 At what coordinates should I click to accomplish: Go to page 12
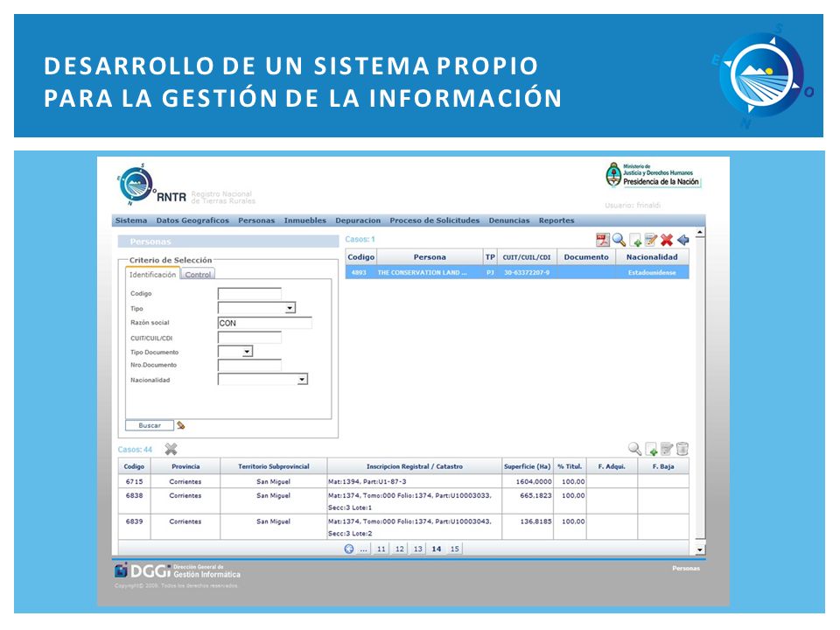click(400, 549)
